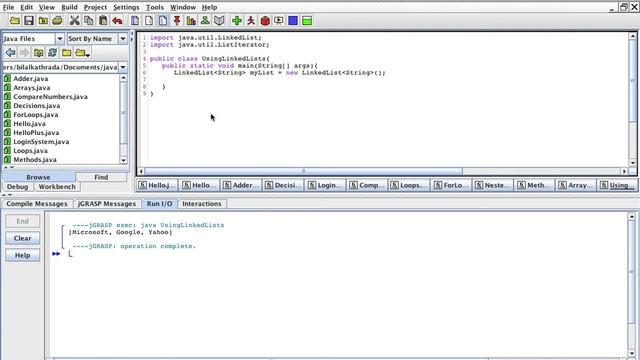Click the file list scroll down arrow

click(123, 160)
